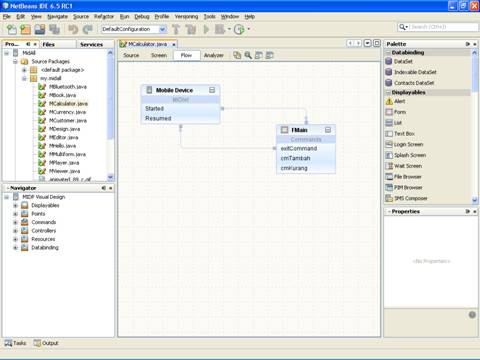Select MBluetooth.java in project tree
480x360 pixels.
(68, 87)
